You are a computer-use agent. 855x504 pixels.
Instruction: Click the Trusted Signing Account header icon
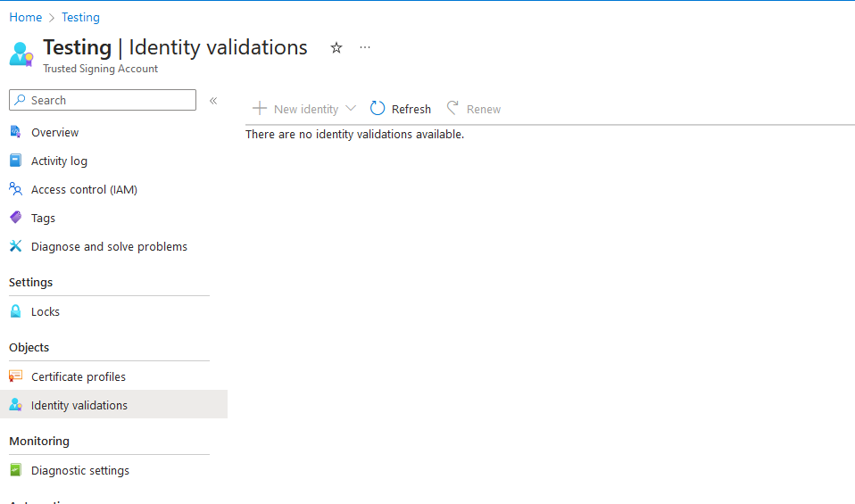point(21,54)
